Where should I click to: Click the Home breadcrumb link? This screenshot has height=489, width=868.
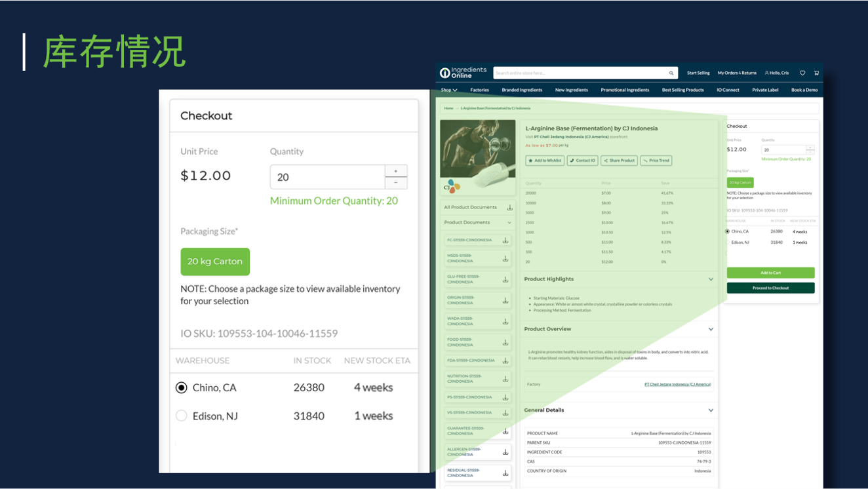448,108
